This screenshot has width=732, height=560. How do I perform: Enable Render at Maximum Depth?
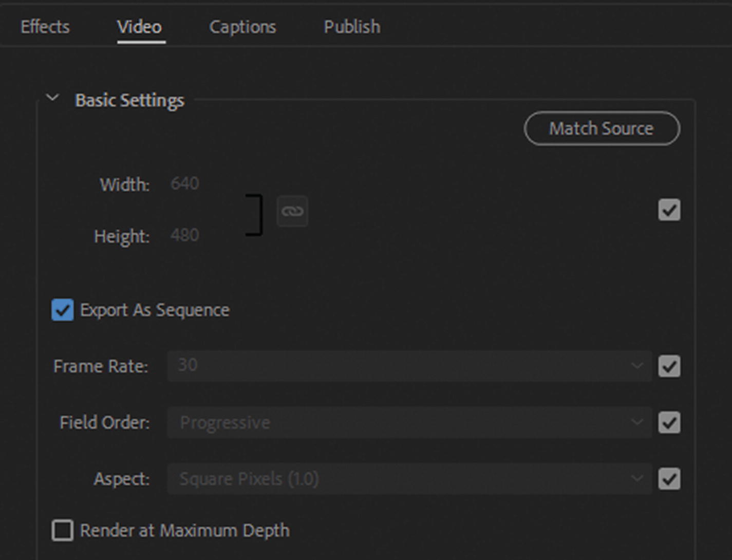pos(63,530)
